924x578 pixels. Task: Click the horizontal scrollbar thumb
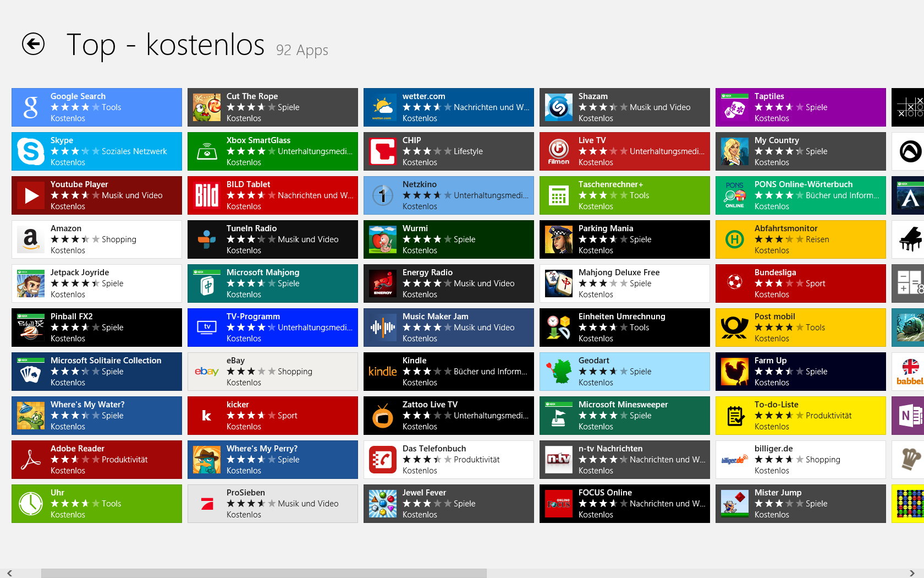pos(264,573)
